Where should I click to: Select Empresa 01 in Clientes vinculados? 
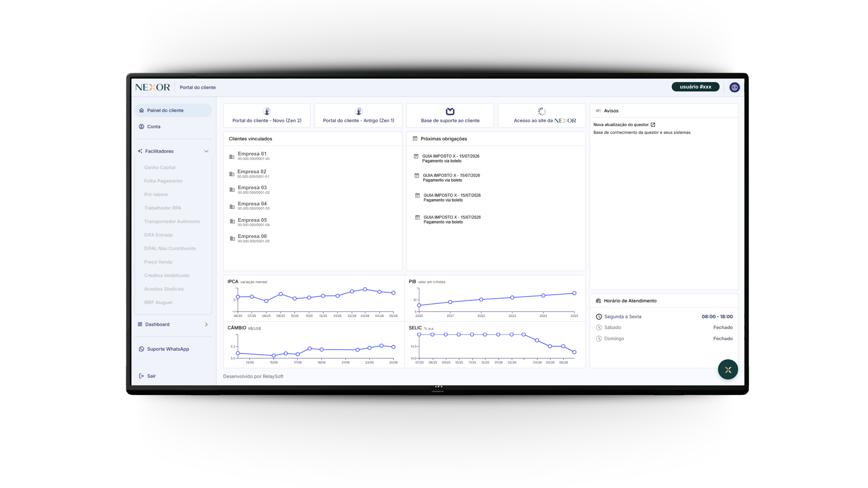click(x=253, y=156)
